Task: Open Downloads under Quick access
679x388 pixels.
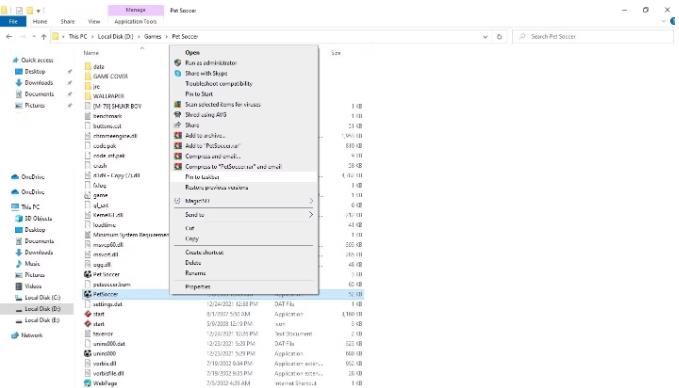Action: (38, 83)
